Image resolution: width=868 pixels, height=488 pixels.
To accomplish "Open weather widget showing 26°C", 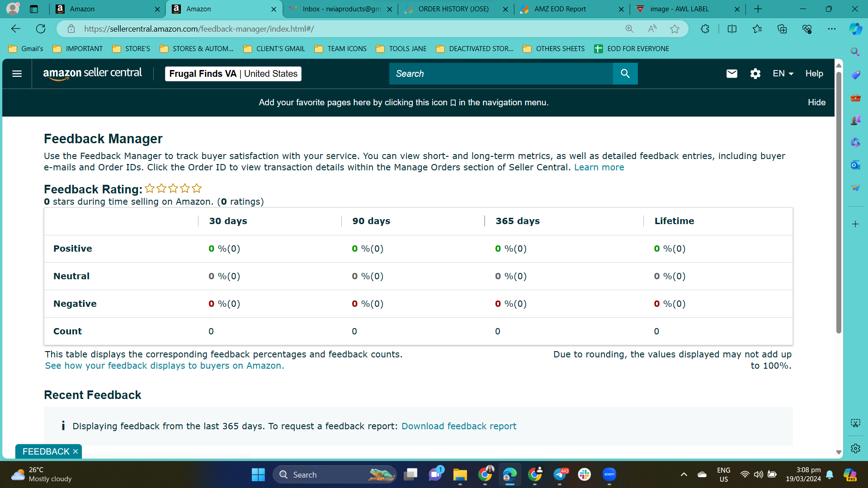I will coord(41,474).
